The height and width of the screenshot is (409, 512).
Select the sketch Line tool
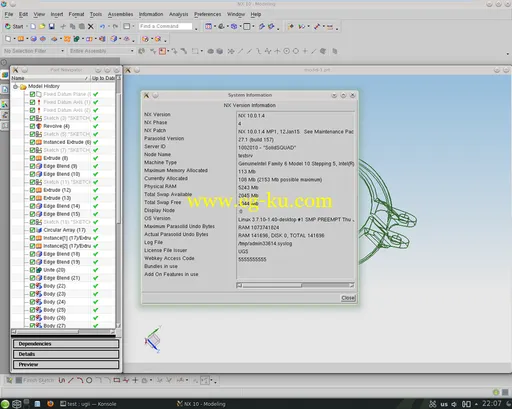point(71,380)
